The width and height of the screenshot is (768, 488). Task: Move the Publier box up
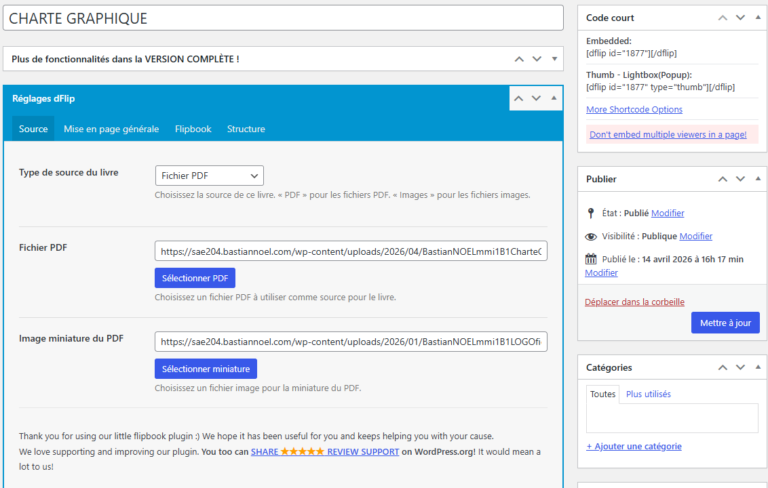pyautogui.click(x=722, y=179)
